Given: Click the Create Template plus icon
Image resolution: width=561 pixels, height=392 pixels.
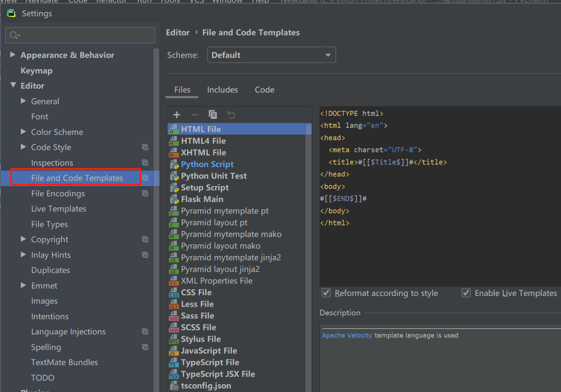Looking at the screenshot, I should 177,115.
